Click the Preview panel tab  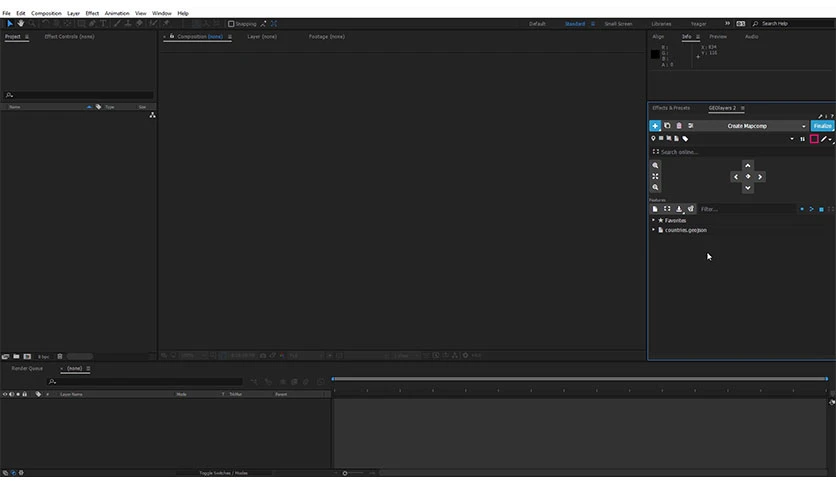[718, 37]
